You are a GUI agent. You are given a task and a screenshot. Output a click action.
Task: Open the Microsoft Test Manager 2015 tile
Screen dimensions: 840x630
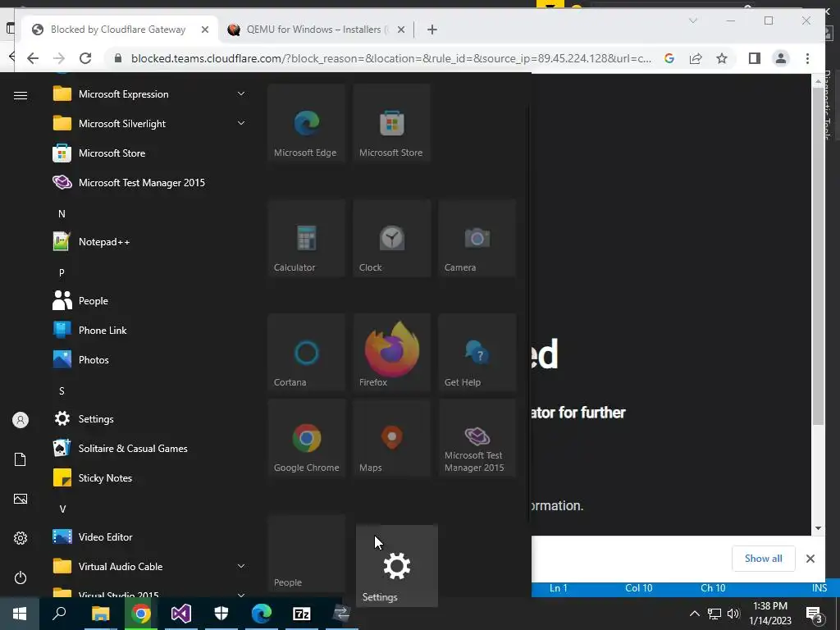477,438
